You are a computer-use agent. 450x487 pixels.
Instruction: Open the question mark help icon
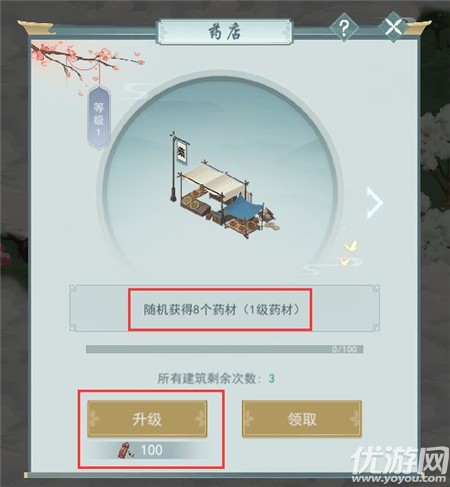pos(344,28)
